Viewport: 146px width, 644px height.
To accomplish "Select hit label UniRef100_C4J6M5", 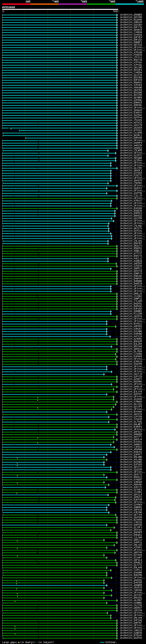I will click(x=131, y=133).
